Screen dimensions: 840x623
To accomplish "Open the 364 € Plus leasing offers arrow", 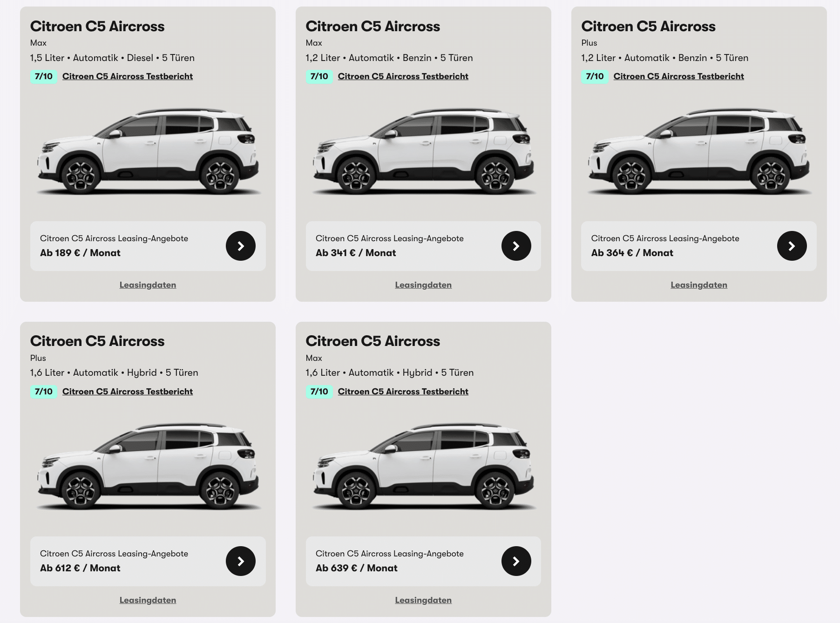I will (x=792, y=246).
